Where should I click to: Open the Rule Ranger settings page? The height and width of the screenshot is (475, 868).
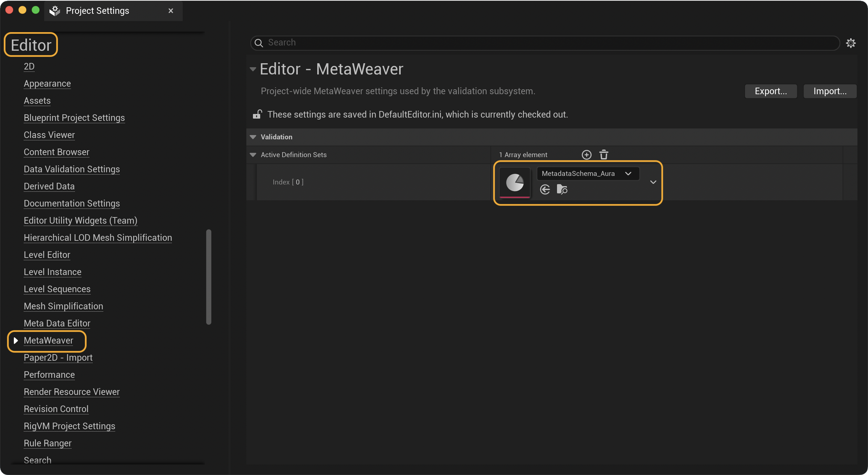[x=47, y=443]
